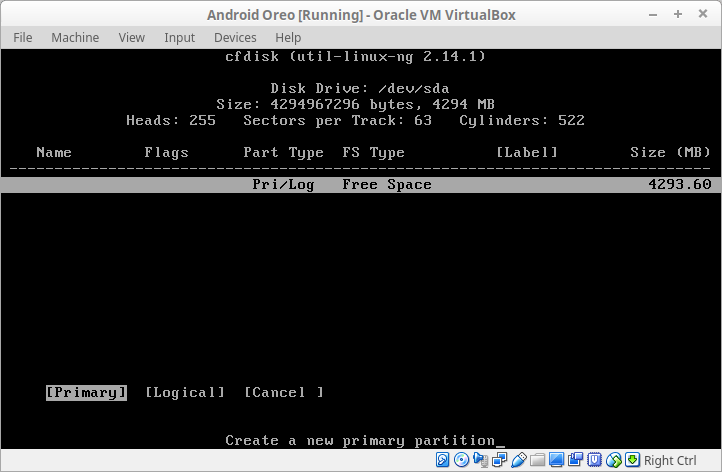Click the hard disk activity icon
Screen dimensions: 722x472
tap(443, 460)
